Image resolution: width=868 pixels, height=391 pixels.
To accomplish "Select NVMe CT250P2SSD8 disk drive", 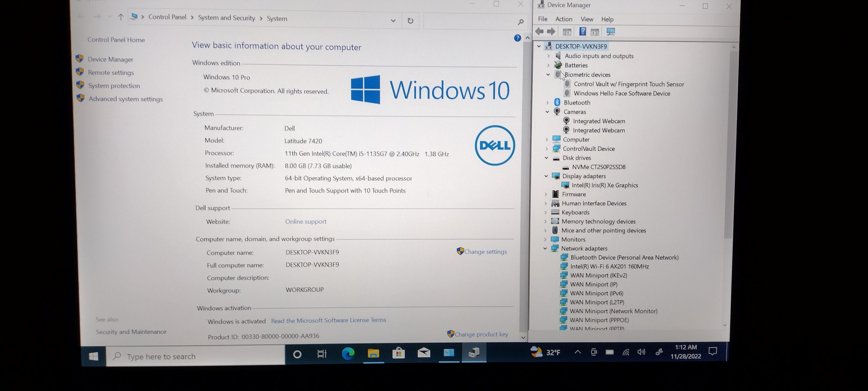I will tap(598, 167).
